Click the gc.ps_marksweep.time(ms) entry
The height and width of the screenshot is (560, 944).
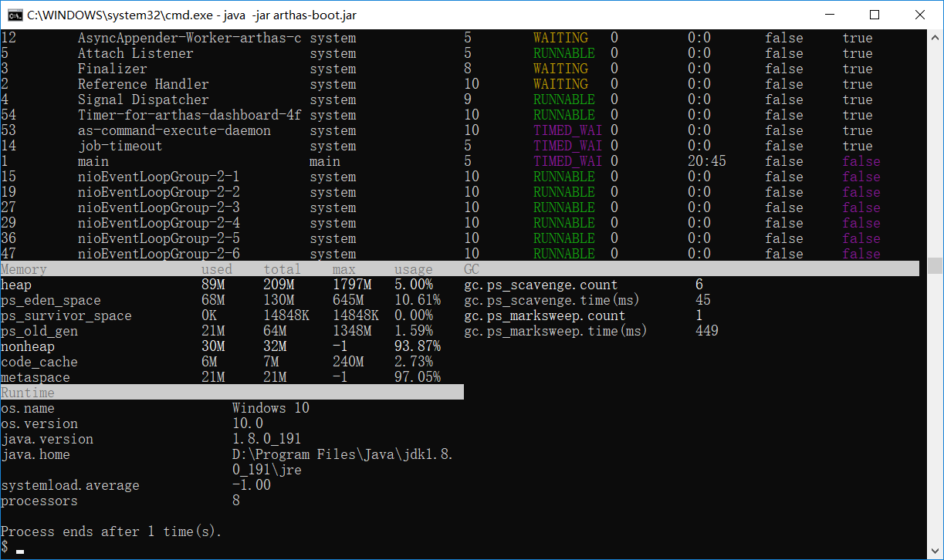click(x=556, y=331)
